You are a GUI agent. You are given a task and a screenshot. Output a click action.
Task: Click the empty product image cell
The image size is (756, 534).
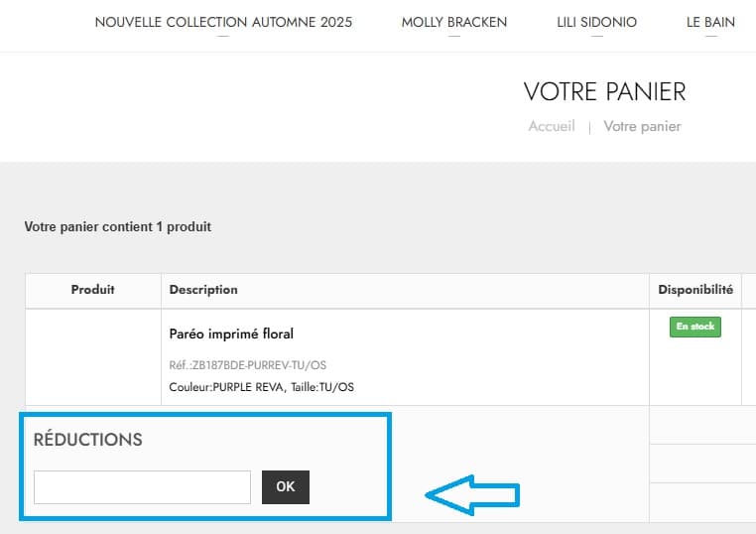click(x=93, y=357)
